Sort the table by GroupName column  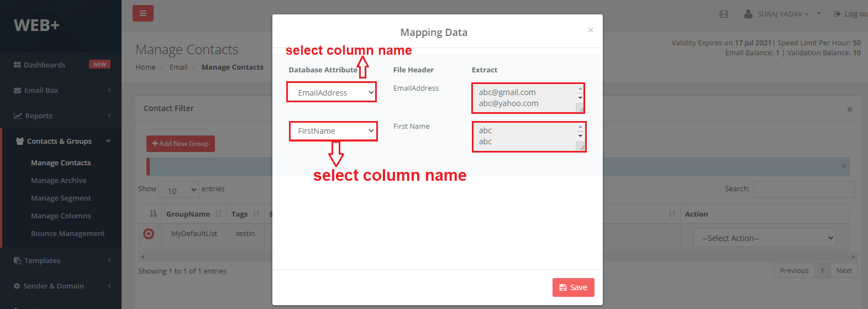(188, 214)
